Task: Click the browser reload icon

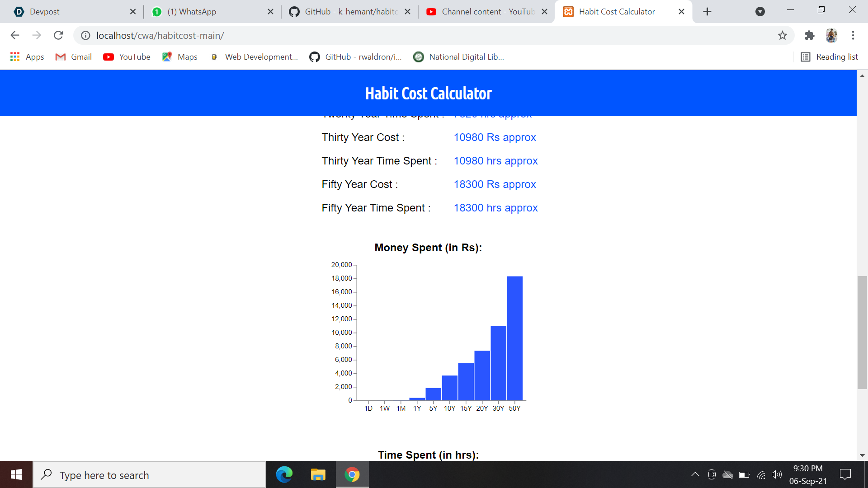Action: point(58,35)
